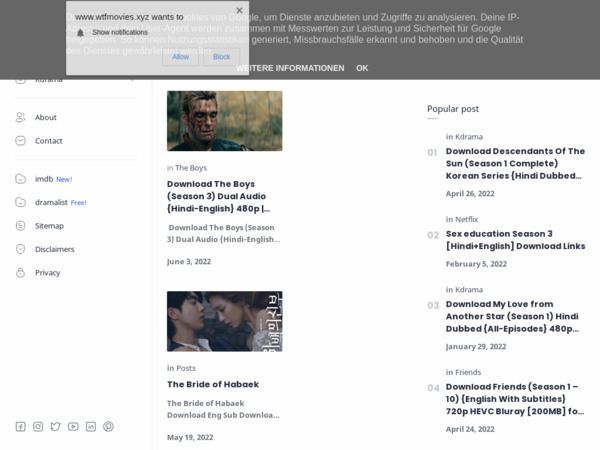The width and height of the screenshot is (600, 450).
Task: Open the dramalist Free! link
Action: [61, 202]
